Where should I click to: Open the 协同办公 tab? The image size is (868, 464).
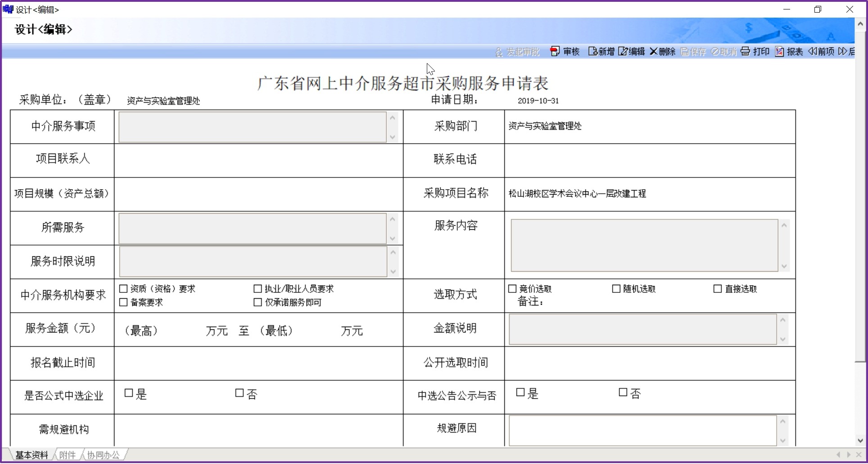click(x=103, y=455)
